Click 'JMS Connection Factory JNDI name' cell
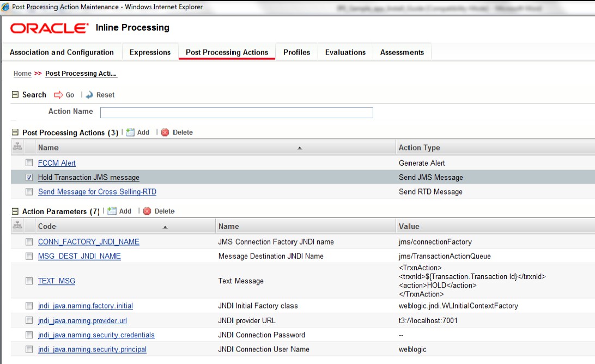 click(x=276, y=242)
